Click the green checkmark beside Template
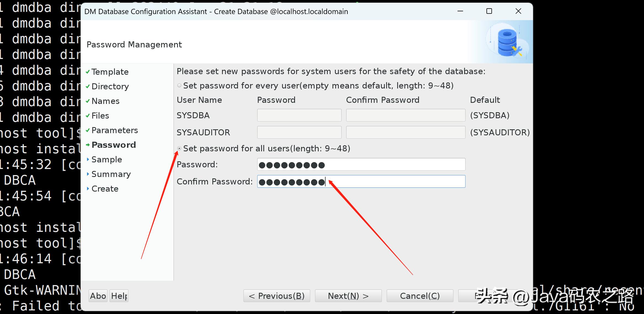Image resolution: width=644 pixels, height=314 pixels. coord(88,72)
